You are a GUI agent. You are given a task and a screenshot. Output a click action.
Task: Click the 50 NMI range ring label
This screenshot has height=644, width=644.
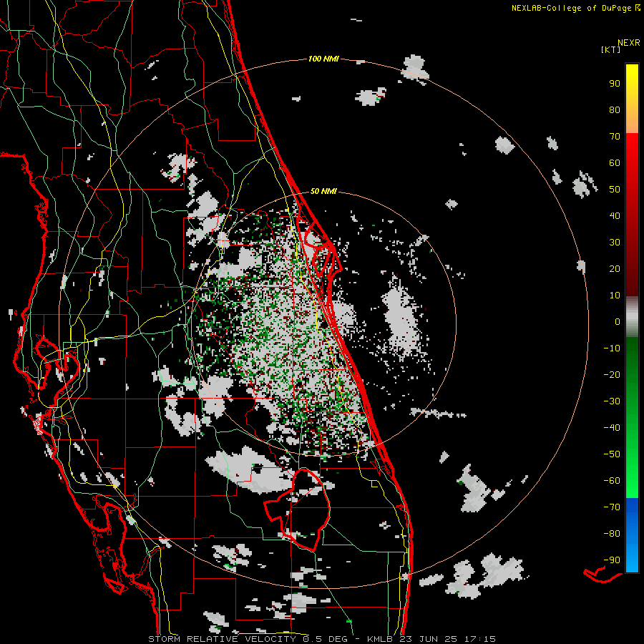[323, 191]
